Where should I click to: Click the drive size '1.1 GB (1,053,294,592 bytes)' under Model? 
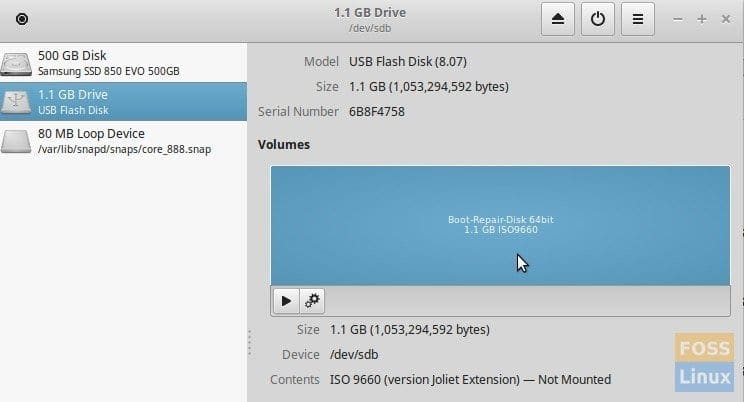click(x=428, y=87)
